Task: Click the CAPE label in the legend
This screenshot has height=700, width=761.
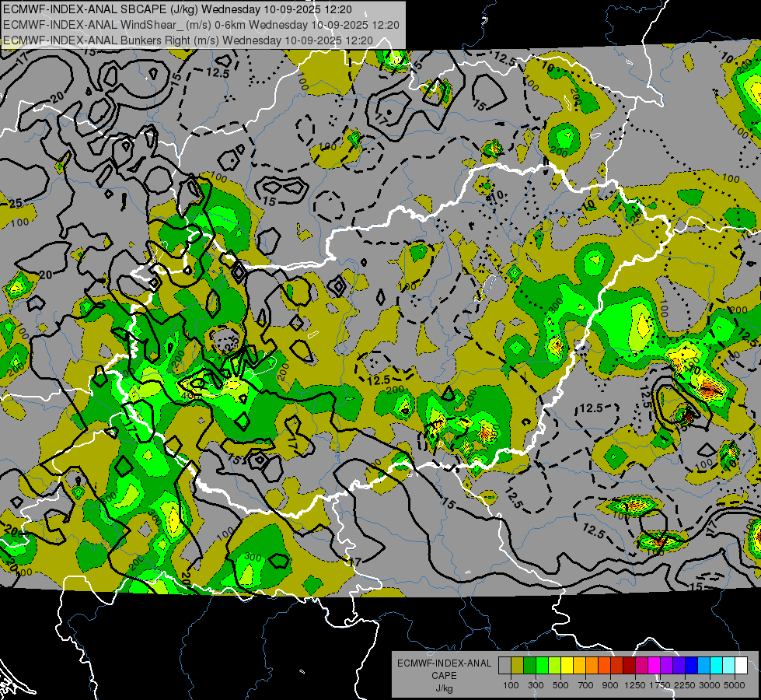Action: click(444, 676)
